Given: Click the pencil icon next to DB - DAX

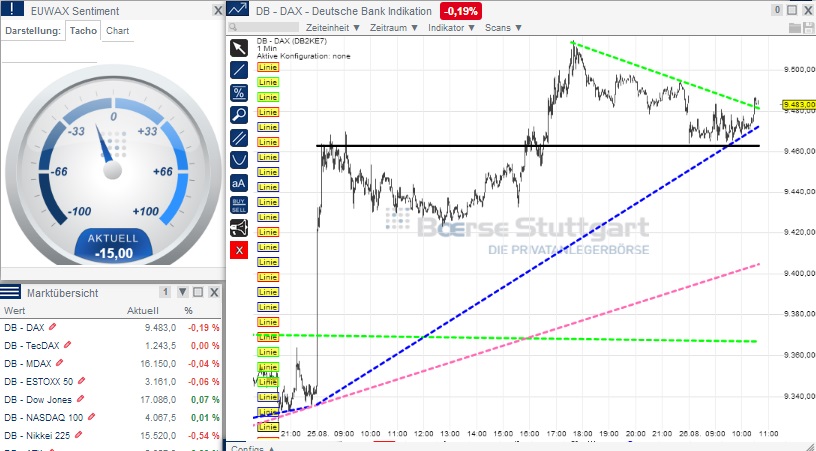Looking at the screenshot, I should pos(53,327).
